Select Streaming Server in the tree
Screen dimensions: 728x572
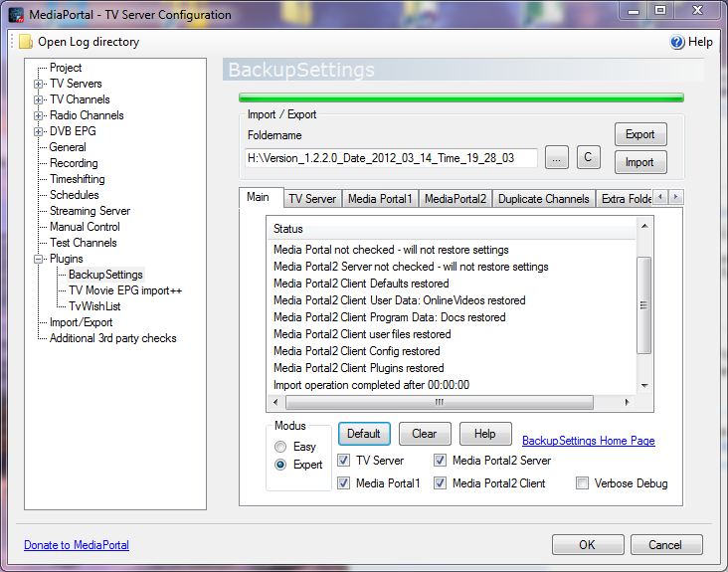tap(90, 211)
